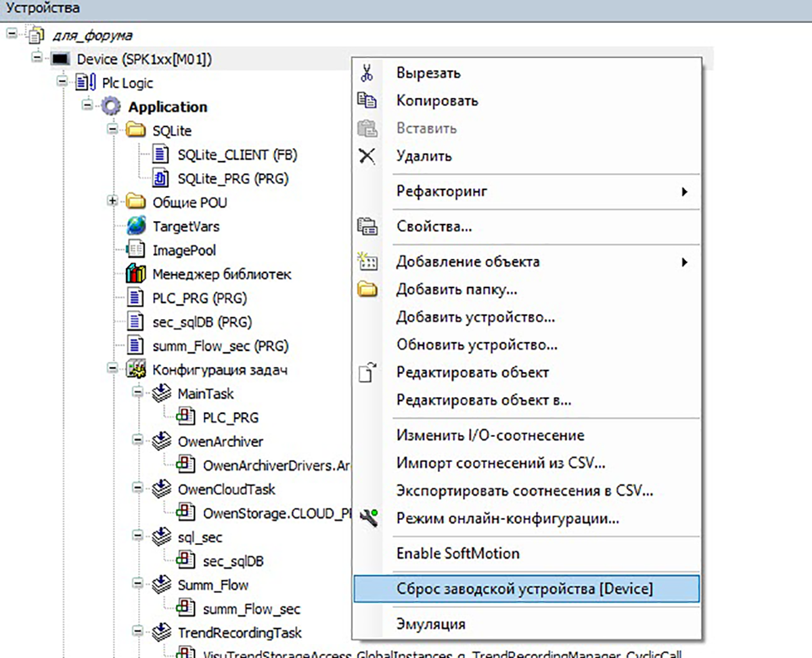This screenshot has width=812, height=658.
Task: Click the X icon beside Удалить
Action: tap(366, 156)
